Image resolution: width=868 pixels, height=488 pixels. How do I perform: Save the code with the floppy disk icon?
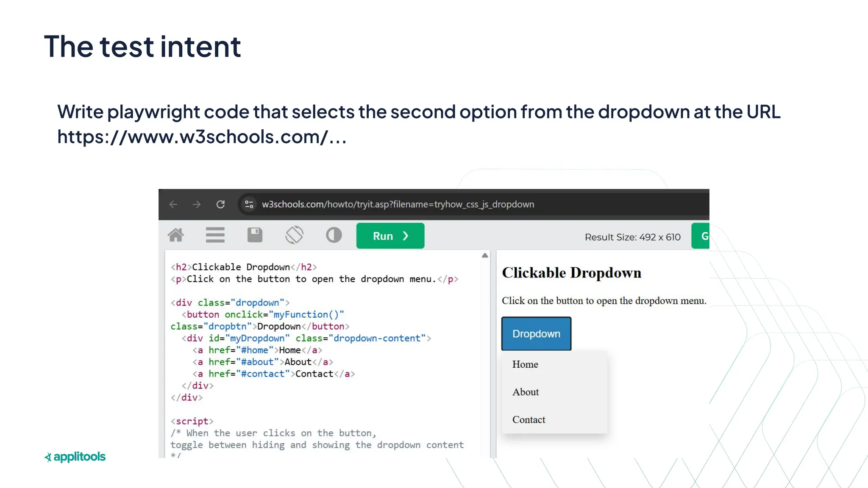[x=255, y=235]
